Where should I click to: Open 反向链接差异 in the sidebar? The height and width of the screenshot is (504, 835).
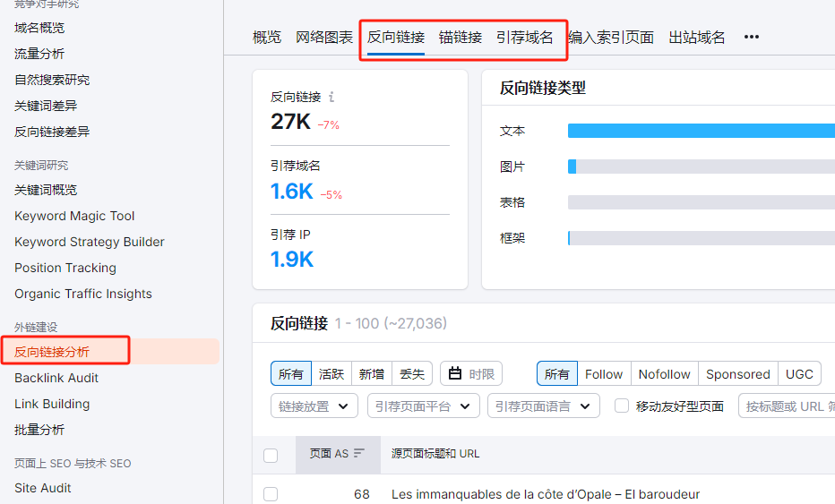point(52,132)
